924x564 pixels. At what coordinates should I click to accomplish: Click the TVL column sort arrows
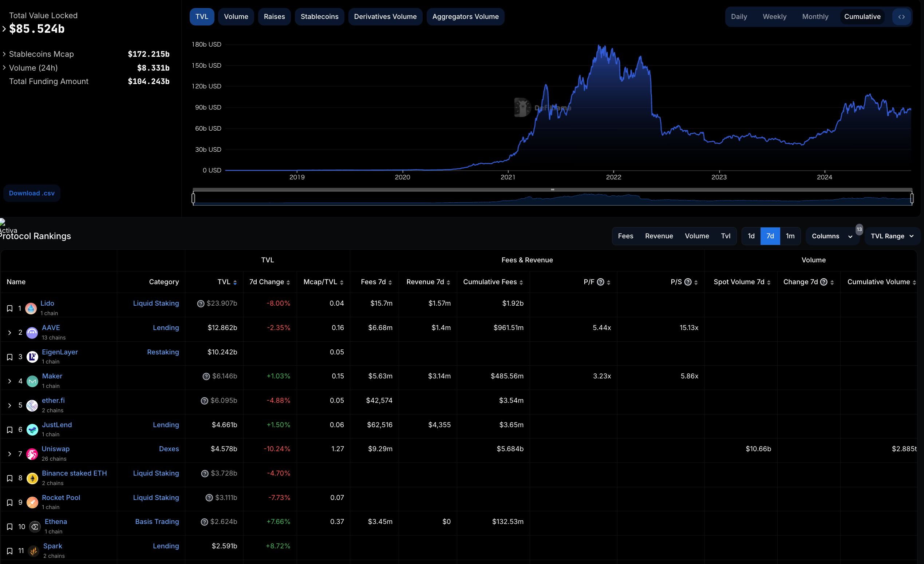click(235, 282)
